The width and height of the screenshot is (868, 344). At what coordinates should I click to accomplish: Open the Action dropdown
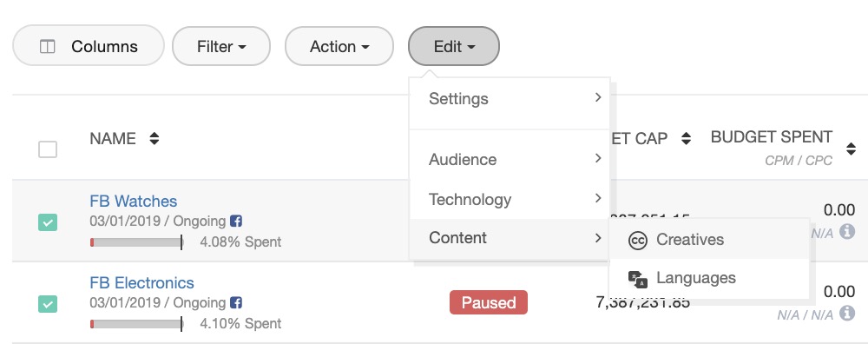339,47
